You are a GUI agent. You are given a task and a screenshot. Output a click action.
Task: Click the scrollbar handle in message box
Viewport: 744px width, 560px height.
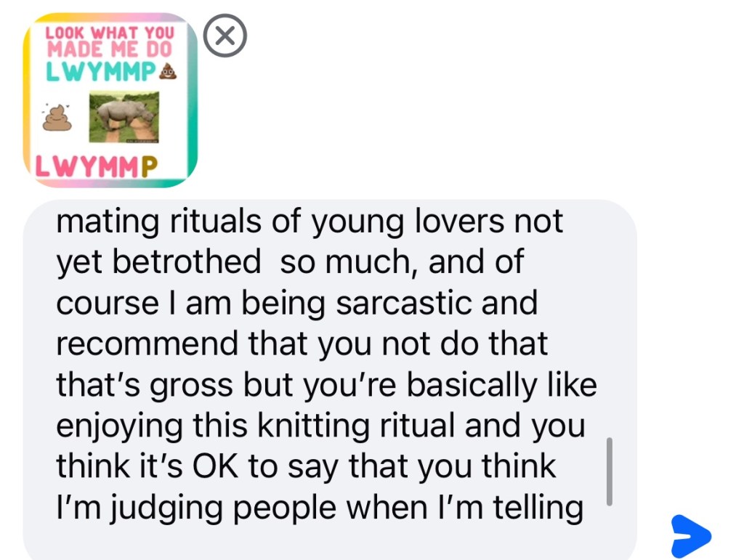[609, 471]
